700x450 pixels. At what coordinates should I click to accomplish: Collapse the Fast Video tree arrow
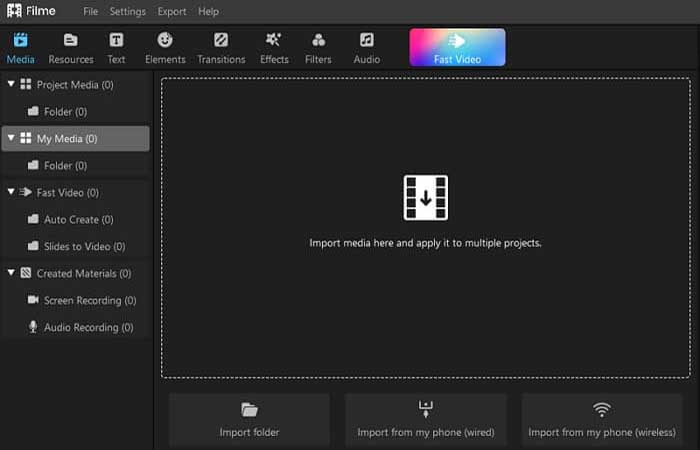click(11, 192)
